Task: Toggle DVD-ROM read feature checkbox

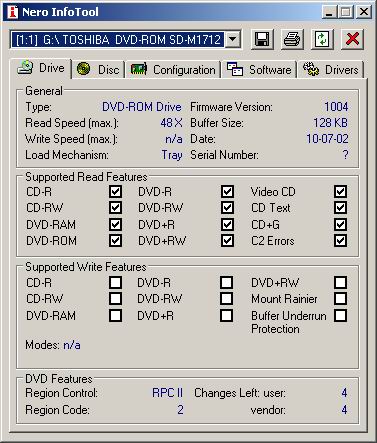Action: point(115,240)
